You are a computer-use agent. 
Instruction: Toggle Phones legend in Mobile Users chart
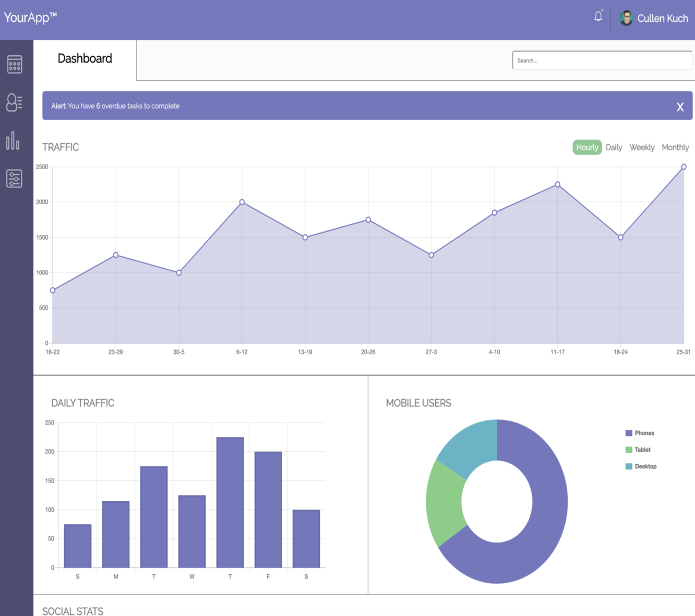[x=640, y=433]
